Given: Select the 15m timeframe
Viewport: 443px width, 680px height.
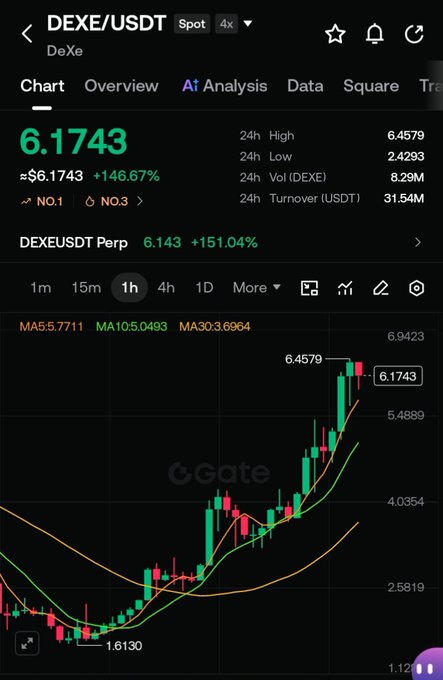Looking at the screenshot, I should (86, 288).
